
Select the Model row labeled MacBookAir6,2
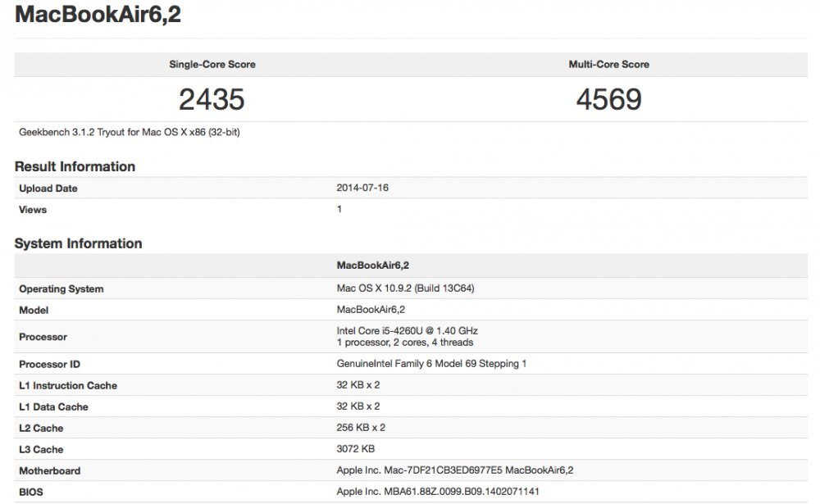[34, 310]
